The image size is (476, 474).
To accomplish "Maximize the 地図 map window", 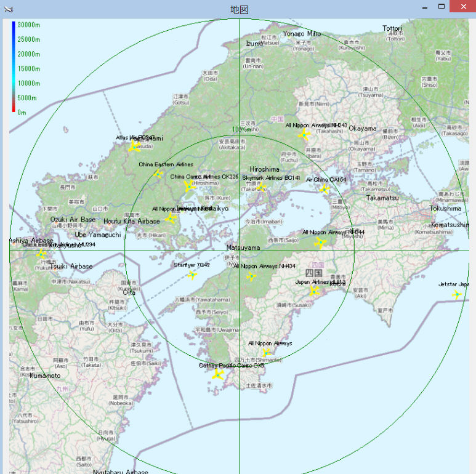I will point(441,7).
